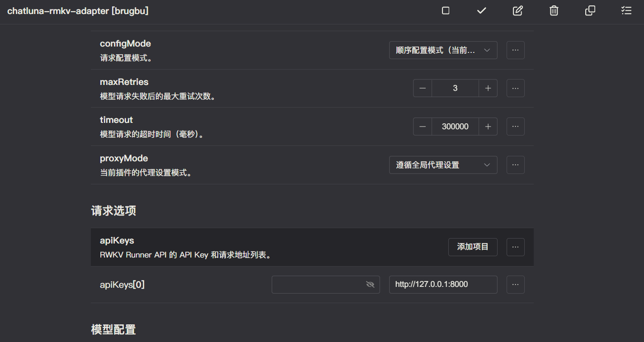Open the ellipsis menu beside proxyMode
The width and height of the screenshot is (644, 342).
tap(515, 165)
